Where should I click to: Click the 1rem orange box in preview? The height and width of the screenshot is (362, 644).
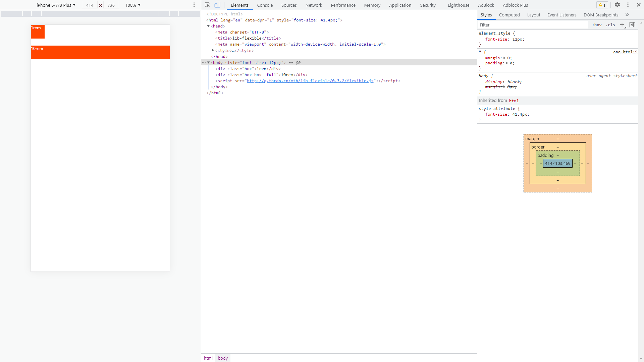(x=38, y=32)
